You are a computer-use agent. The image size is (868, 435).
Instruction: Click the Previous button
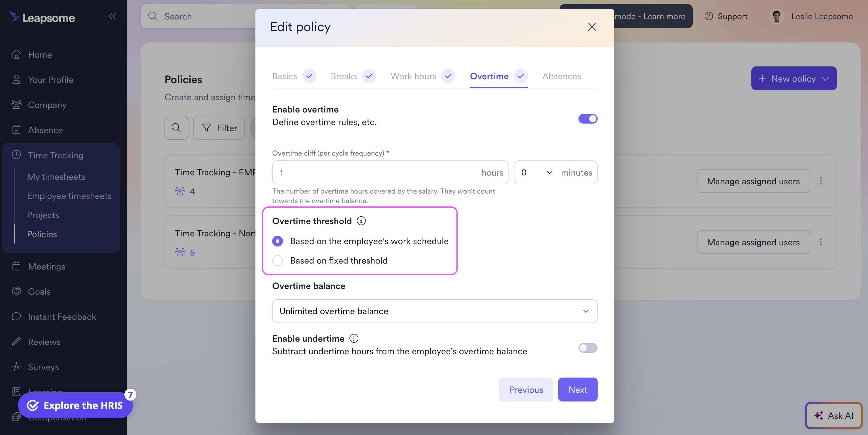pyautogui.click(x=526, y=389)
